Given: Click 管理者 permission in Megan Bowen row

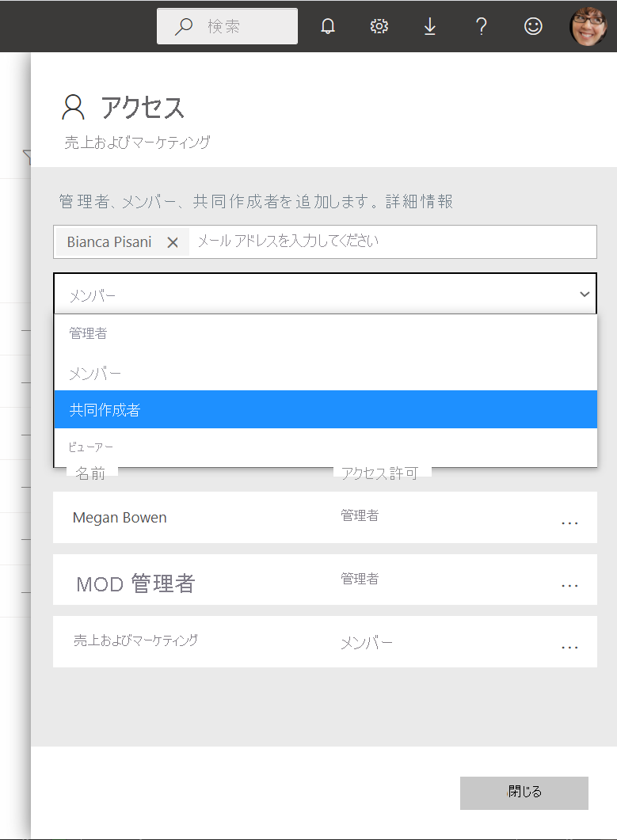Looking at the screenshot, I should pyautogui.click(x=360, y=515).
